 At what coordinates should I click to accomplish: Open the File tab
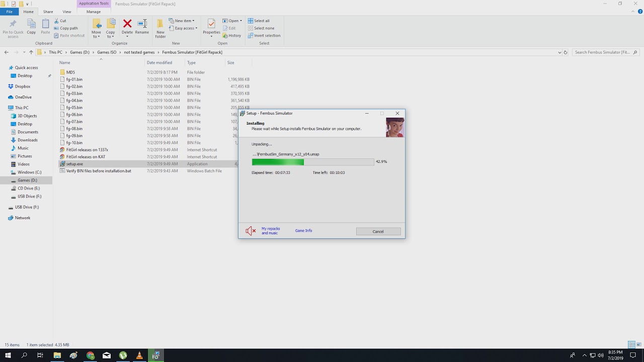click(10, 12)
